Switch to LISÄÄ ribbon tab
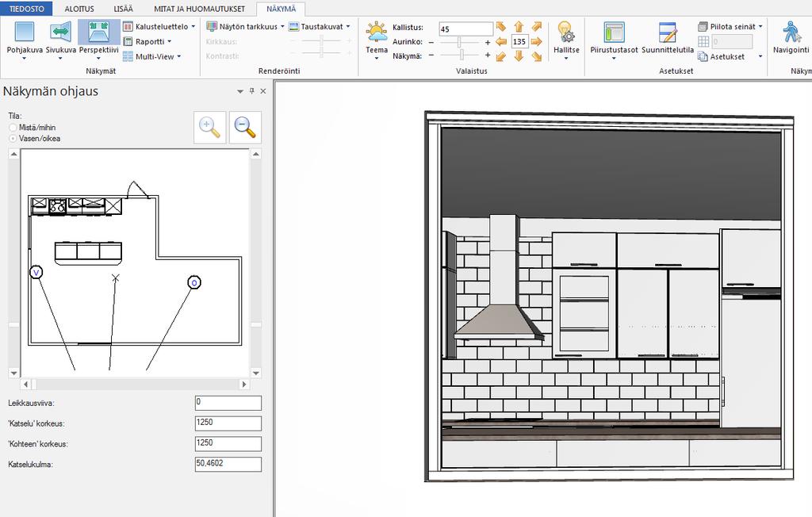Screen dimensions: 812x517 pos(123,9)
